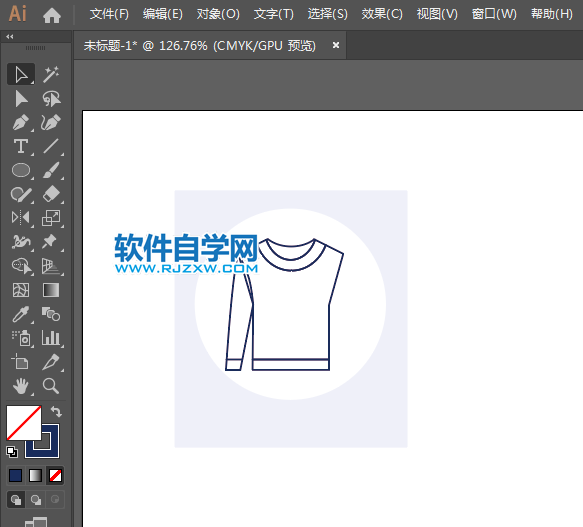Open the 对象(O) menu

point(218,14)
